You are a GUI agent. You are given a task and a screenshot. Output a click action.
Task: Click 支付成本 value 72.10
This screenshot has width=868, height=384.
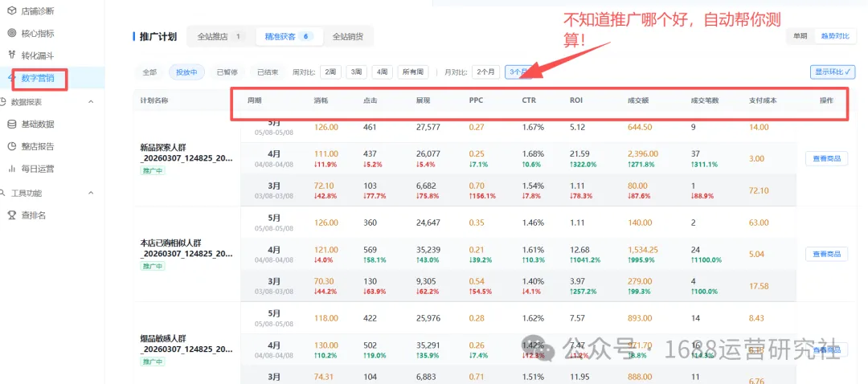pos(759,190)
